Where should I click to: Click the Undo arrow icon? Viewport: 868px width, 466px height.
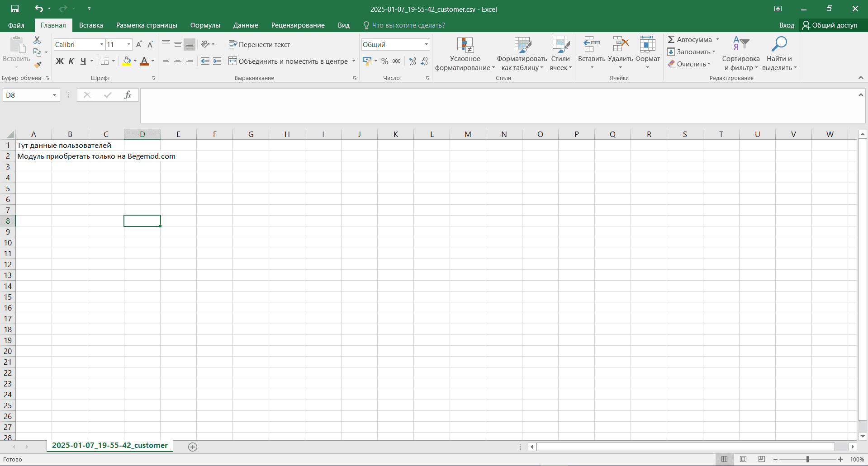pos(39,9)
